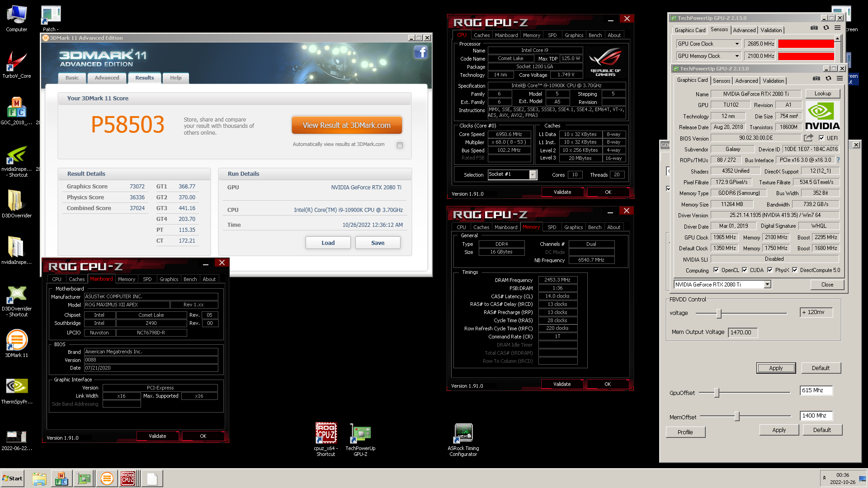The width and height of the screenshot is (868, 488).
Task: Click Validate in the Memory CPU-Z window
Action: [x=562, y=384]
